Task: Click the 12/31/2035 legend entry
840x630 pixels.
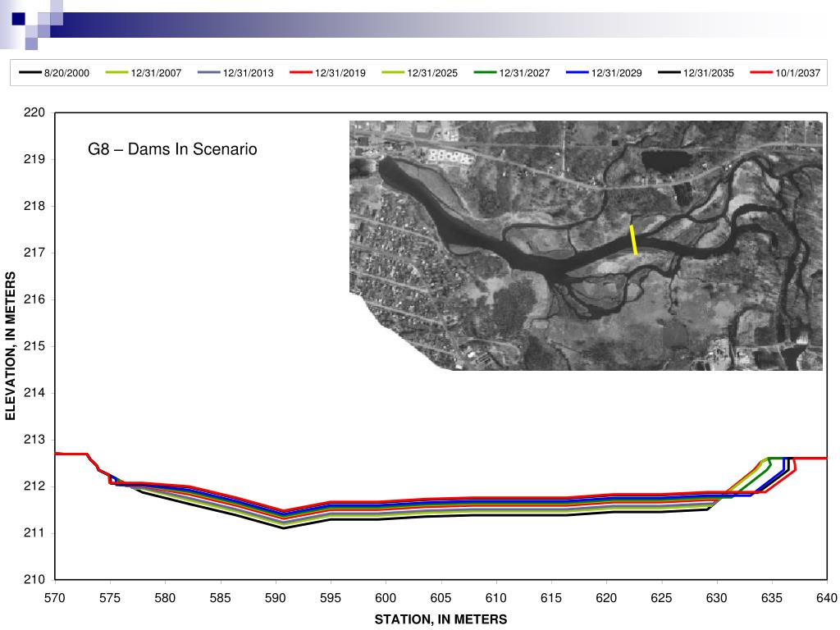Action: pyautogui.click(x=696, y=73)
